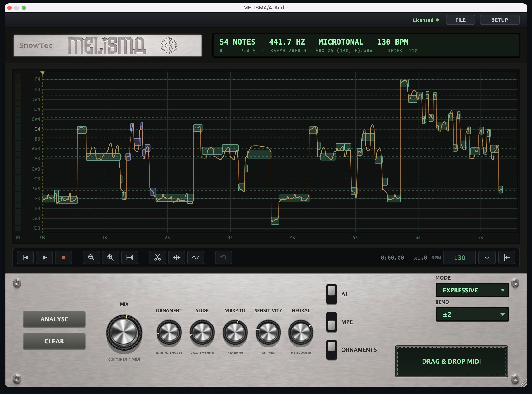Click the IN level meter
The image size is (532, 394).
[18, 152]
